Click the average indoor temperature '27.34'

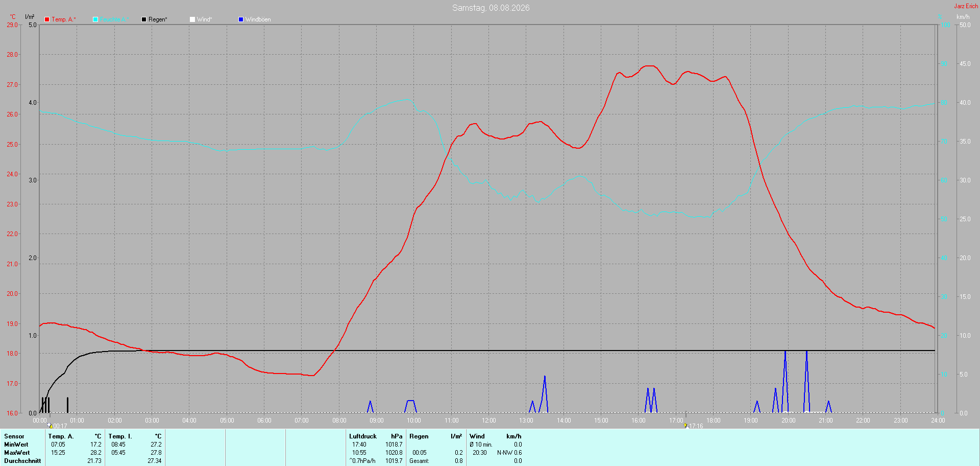click(x=155, y=461)
